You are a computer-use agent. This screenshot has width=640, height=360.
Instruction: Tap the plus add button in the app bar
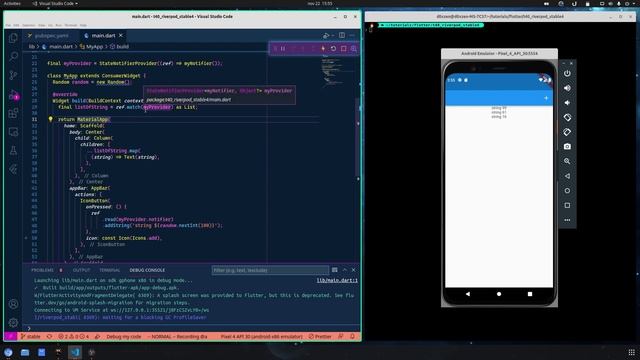click(x=546, y=98)
